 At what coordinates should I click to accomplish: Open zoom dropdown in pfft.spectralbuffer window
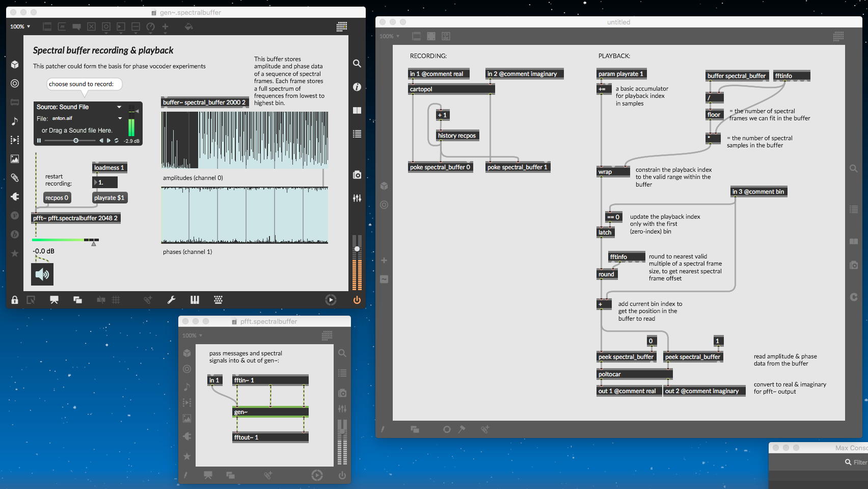point(193,336)
